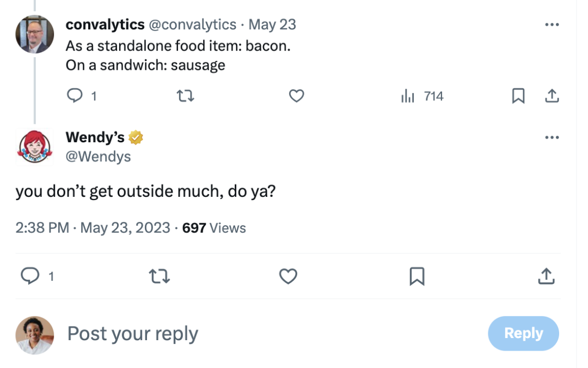
Task: Open the convalytics display name link
Action: 105,25
